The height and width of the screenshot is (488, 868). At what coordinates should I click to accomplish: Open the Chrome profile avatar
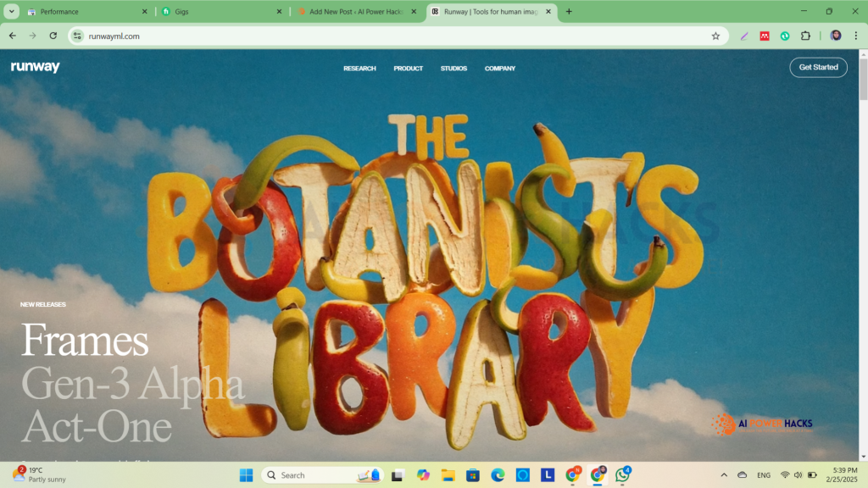point(836,36)
